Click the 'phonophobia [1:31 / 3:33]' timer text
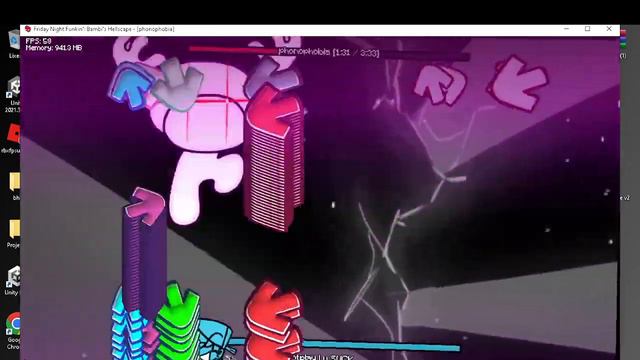Screen dimensions: 640x360 (329, 52)
